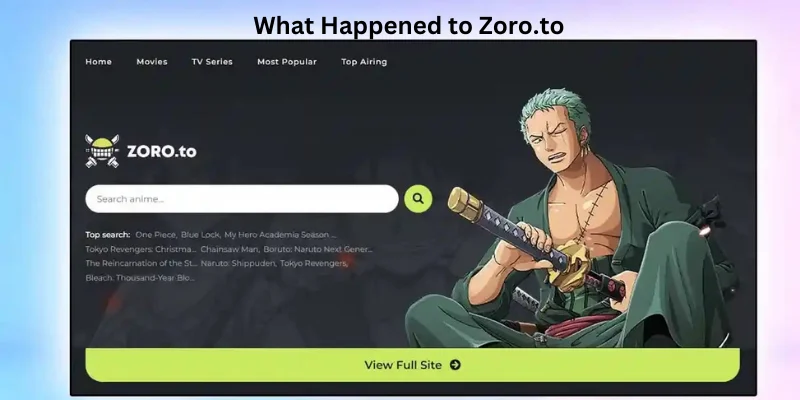Image resolution: width=800 pixels, height=400 pixels.
Task: Click the View Full Site button
Action: click(412, 365)
